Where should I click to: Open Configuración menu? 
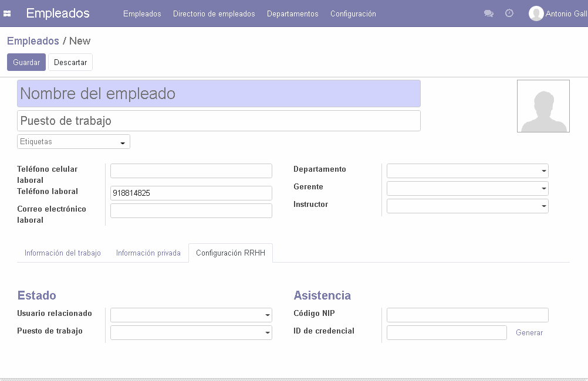coord(353,14)
